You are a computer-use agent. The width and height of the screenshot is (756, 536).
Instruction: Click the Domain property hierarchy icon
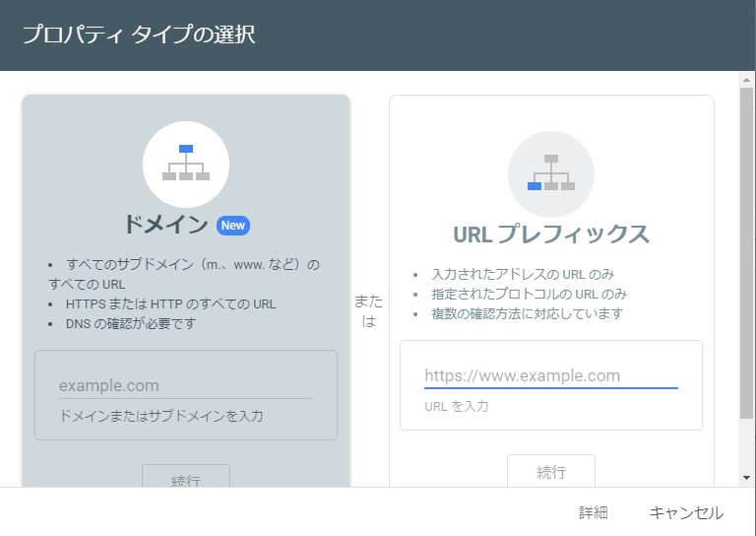click(x=186, y=164)
